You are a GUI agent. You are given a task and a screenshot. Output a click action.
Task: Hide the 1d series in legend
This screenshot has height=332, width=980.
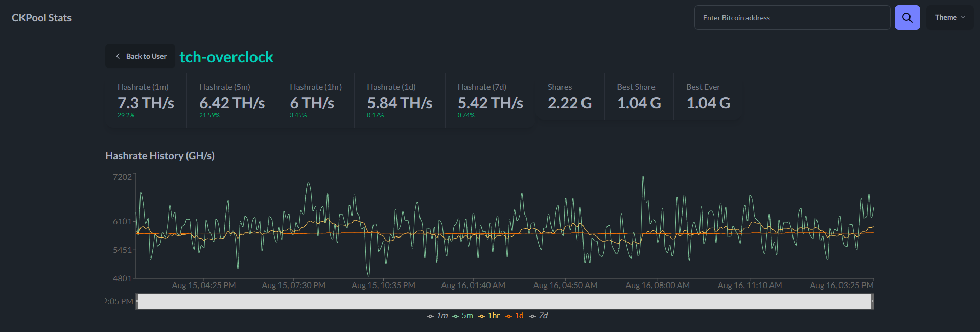tap(515, 316)
